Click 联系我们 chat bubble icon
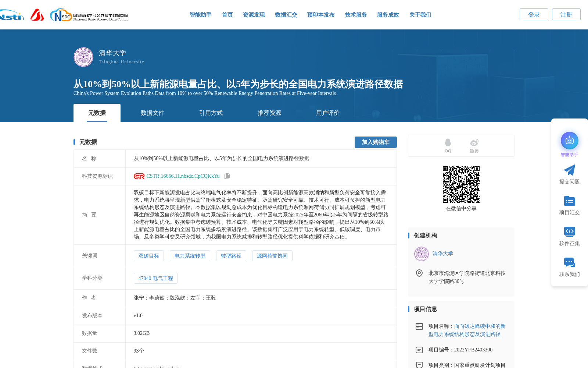Image resolution: width=588 pixels, height=368 pixels. tap(569, 262)
